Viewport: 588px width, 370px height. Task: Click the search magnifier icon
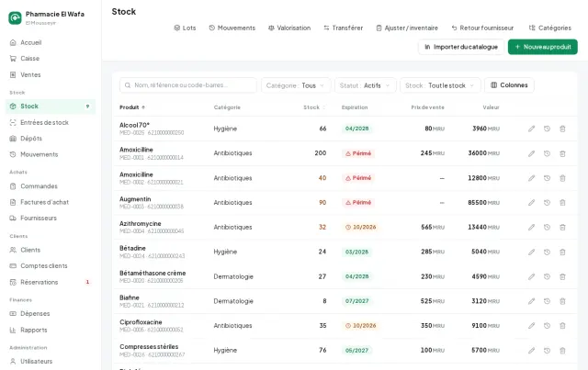point(128,85)
